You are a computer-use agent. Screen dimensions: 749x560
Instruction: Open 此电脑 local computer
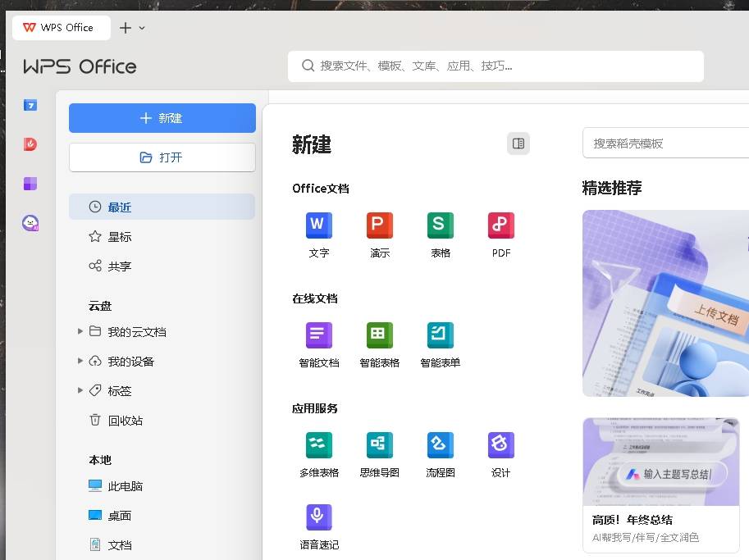[162, 486]
